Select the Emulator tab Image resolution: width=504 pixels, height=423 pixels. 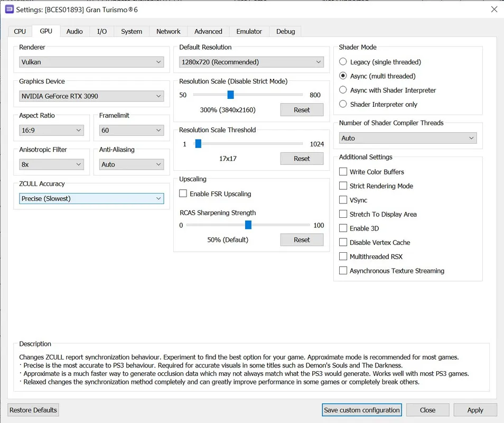point(249,31)
